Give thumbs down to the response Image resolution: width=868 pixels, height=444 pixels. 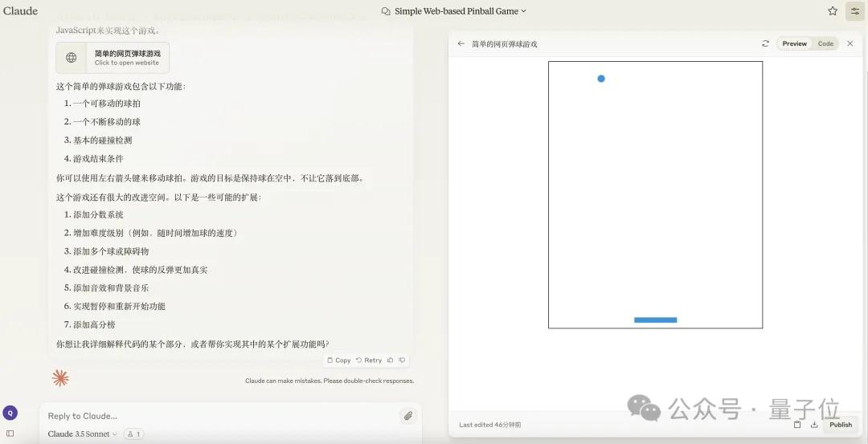coord(402,360)
